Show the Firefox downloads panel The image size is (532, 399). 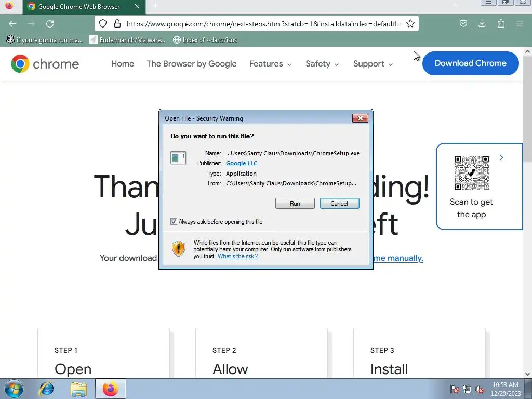click(482, 23)
